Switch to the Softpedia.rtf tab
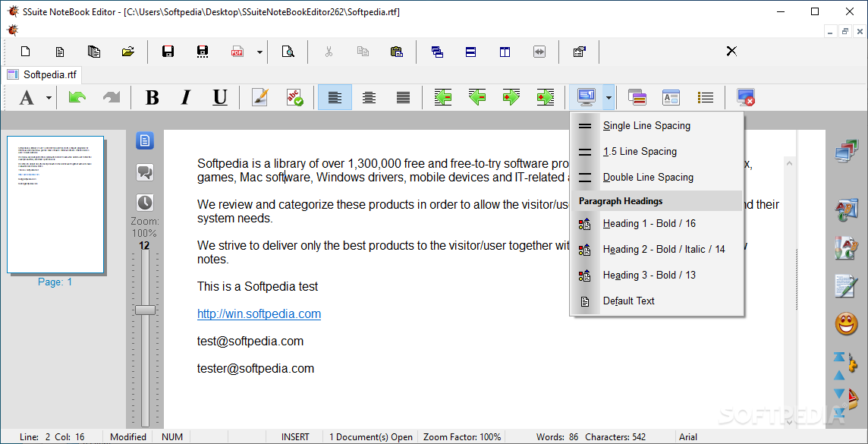Screen dimensions: 868x444 [43, 74]
